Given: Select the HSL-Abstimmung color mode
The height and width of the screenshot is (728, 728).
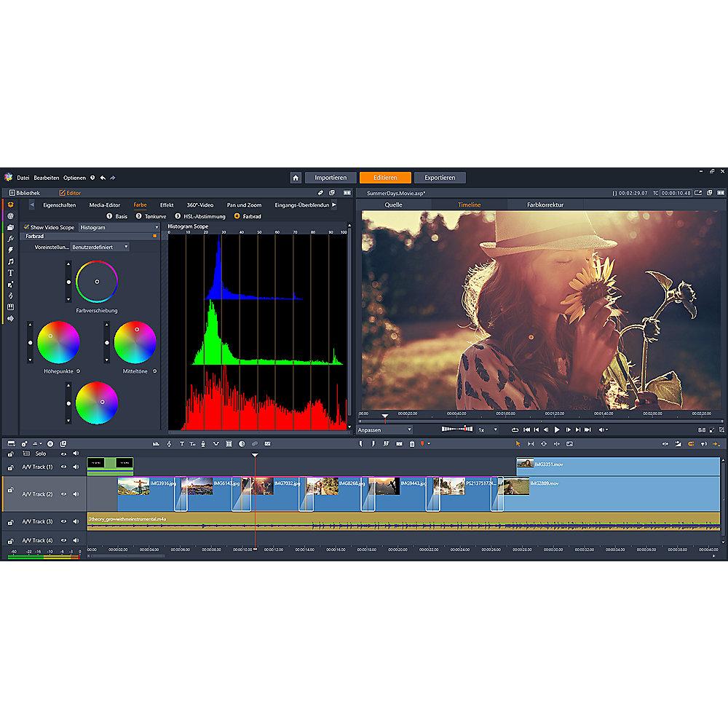Looking at the screenshot, I should coord(200,216).
